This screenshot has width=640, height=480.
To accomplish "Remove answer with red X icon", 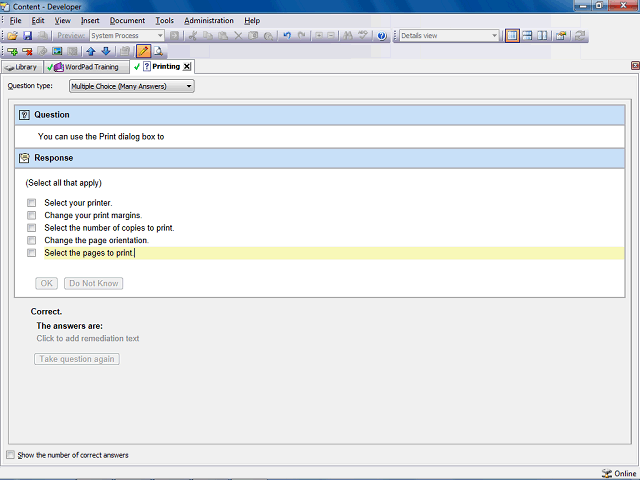I will (27, 51).
